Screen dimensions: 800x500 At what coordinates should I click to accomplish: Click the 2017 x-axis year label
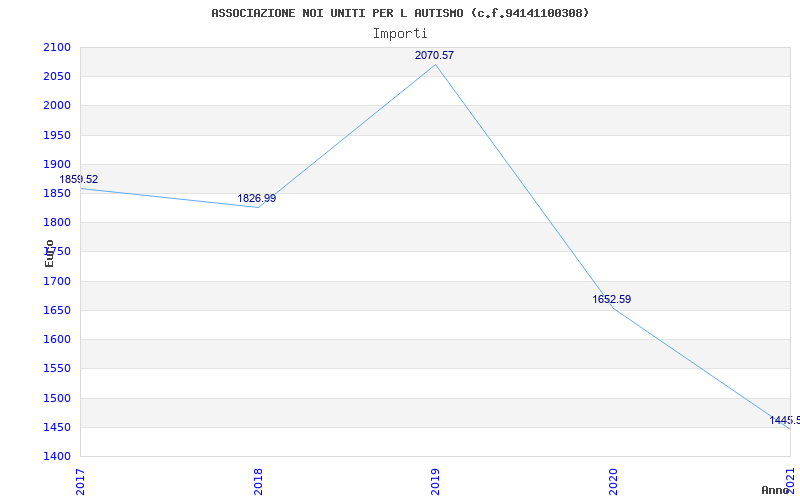point(80,482)
